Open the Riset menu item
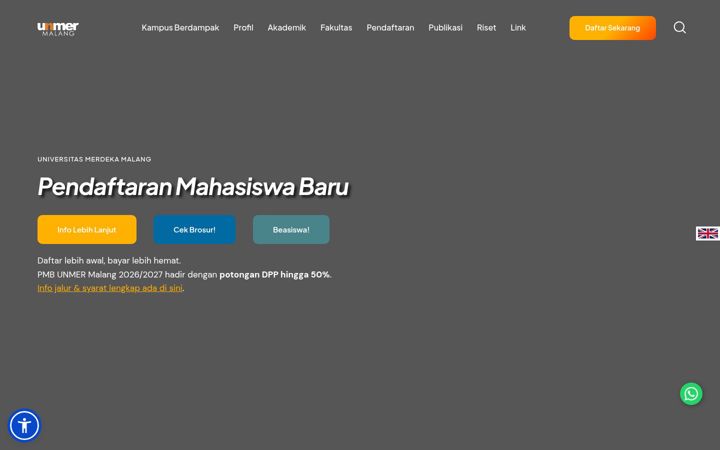This screenshot has height=450, width=720. 486,28
